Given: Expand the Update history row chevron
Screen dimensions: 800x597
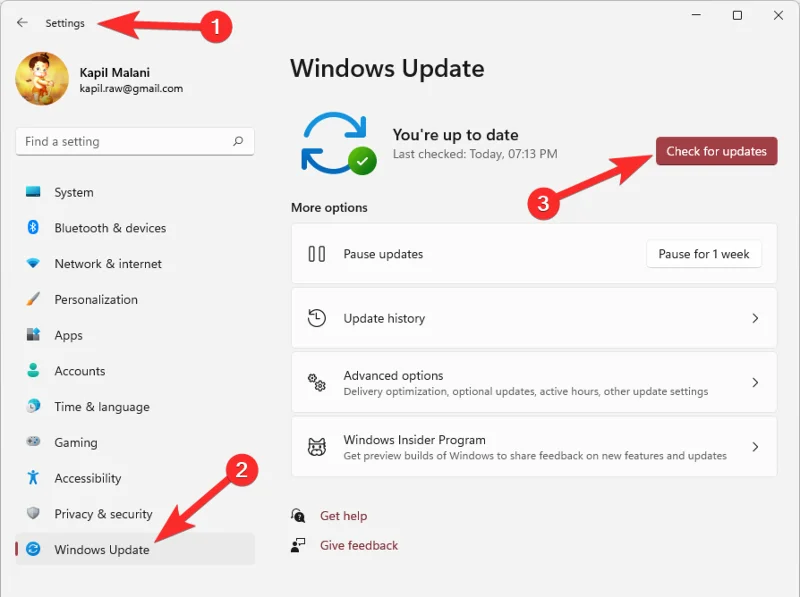Looking at the screenshot, I should click(x=758, y=317).
